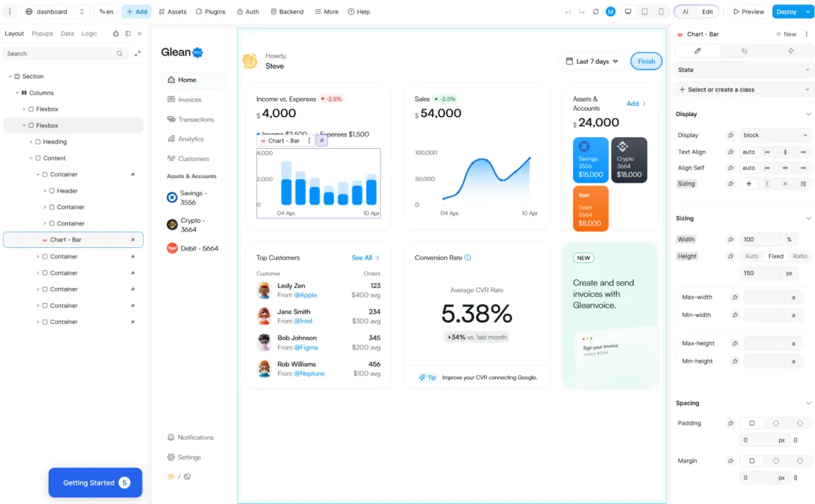Open the pencil style tab in right panel

pos(698,51)
